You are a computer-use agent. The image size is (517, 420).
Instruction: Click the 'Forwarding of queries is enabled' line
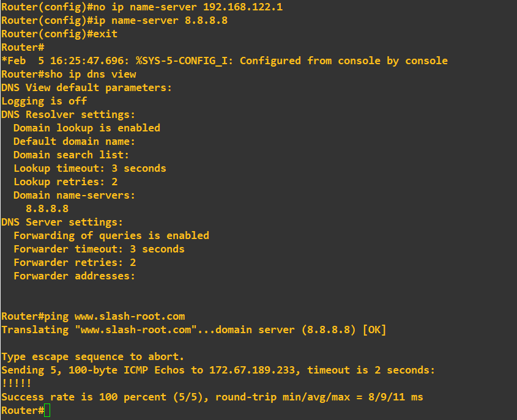(111, 236)
